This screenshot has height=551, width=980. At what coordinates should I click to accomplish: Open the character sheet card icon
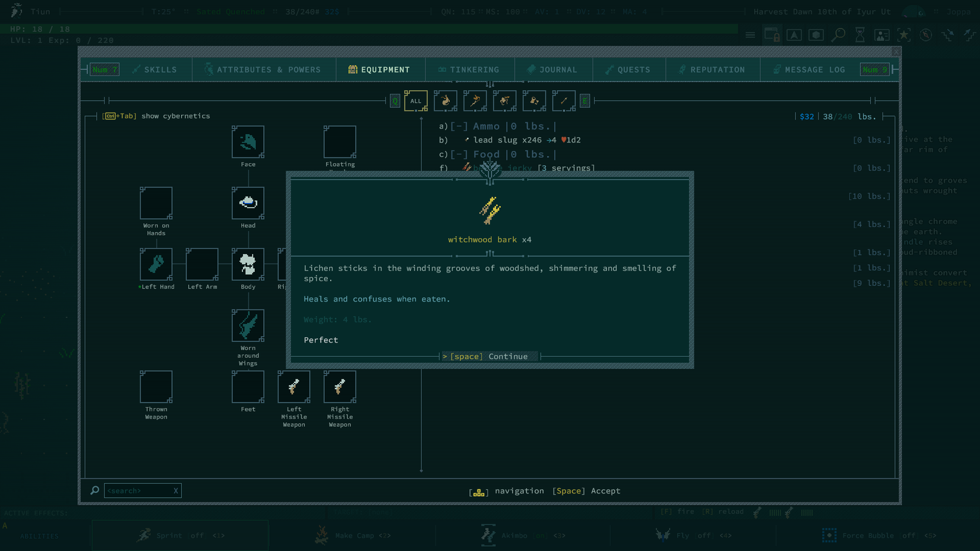(x=882, y=34)
